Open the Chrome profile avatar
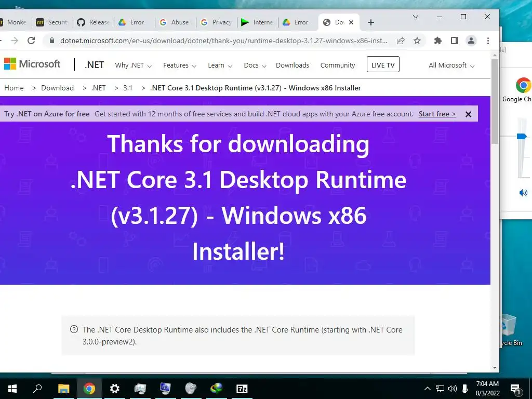Viewport: 532px width, 399px height. coord(471,41)
